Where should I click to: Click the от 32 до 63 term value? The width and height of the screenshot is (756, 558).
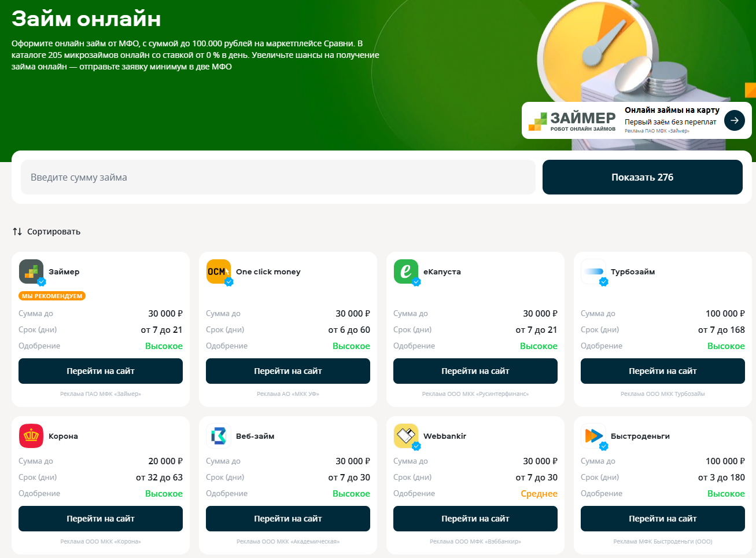tap(159, 478)
